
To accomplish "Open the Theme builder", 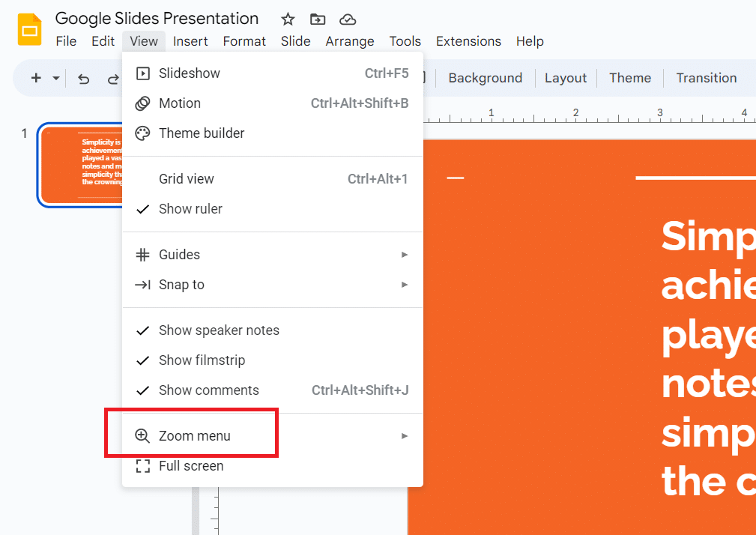I will click(202, 133).
